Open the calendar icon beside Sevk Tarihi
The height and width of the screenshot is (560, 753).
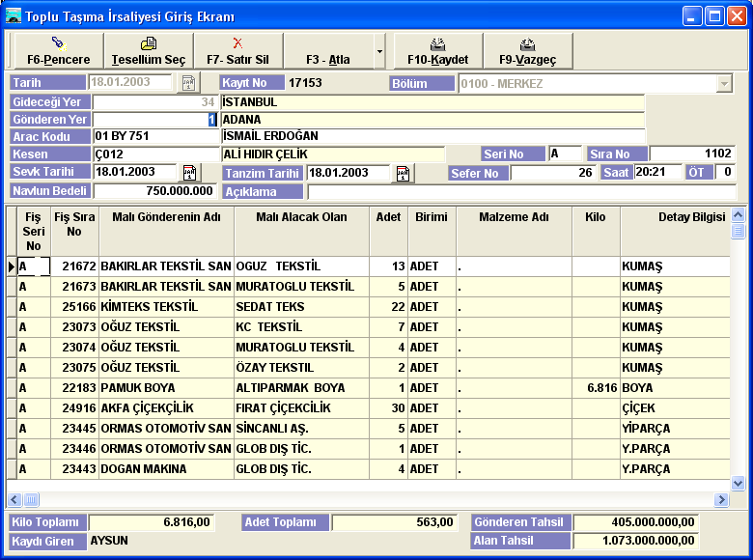click(189, 173)
